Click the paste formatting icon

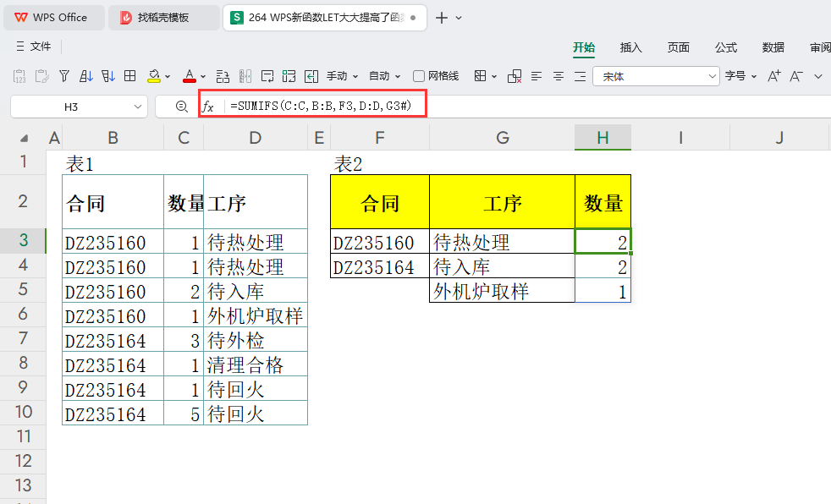point(41,76)
